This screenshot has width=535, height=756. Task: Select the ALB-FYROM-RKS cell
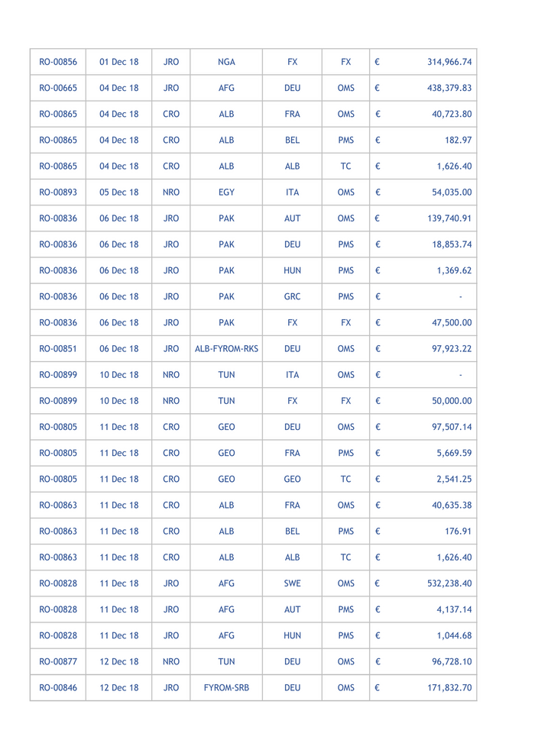click(x=226, y=349)
